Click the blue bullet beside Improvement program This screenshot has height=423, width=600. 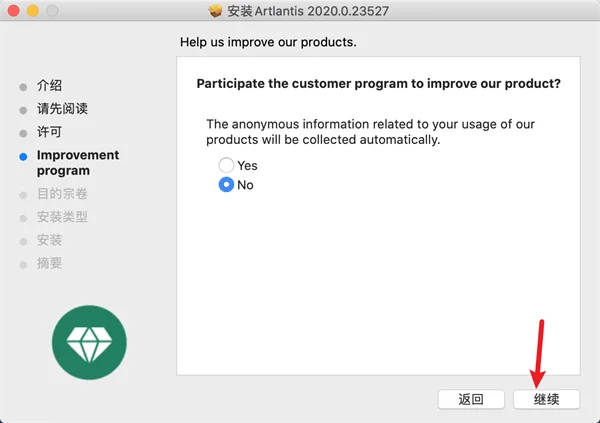pyautogui.click(x=23, y=157)
